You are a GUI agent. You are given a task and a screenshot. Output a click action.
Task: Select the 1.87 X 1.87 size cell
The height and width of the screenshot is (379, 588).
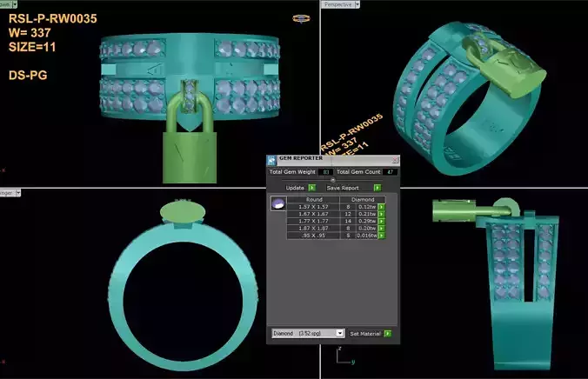pyautogui.click(x=313, y=229)
